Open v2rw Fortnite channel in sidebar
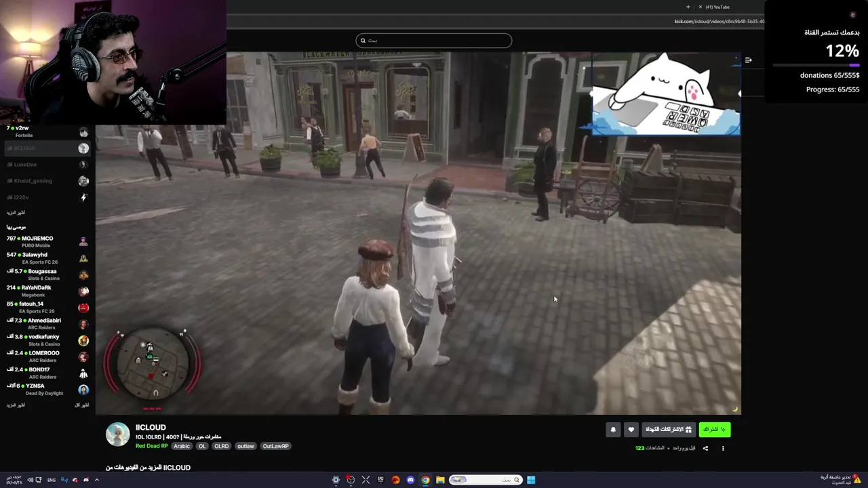This screenshot has height=488, width=868. tap(47, 131)
